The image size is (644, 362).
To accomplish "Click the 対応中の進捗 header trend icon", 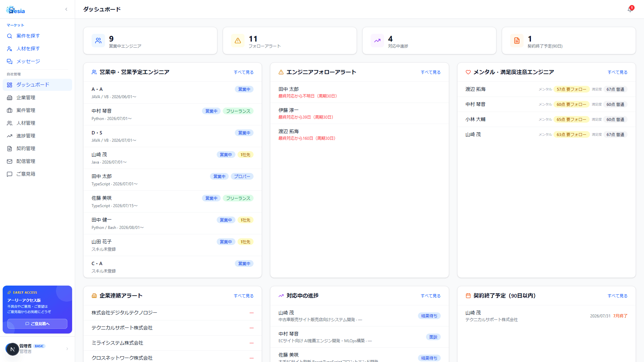I will (281, 296).
